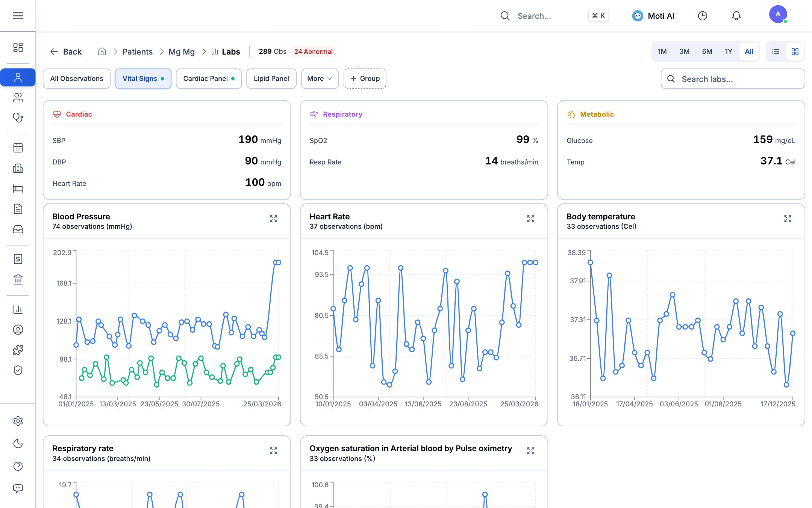Click the Glucose value 159 mg/dL
The height and width of the screenshot is (508, 812).
(774, 140)
